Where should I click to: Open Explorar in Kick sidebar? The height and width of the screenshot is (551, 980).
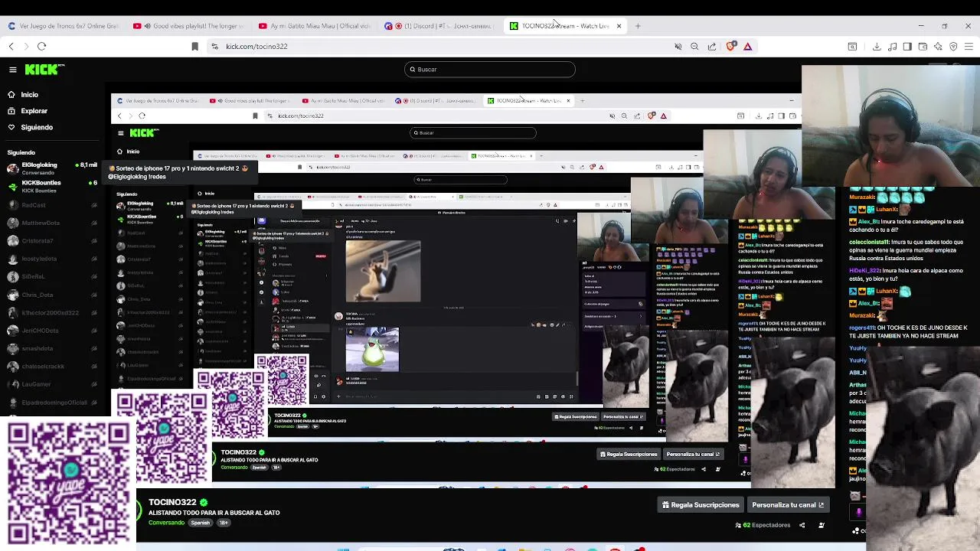coord(34,111)
